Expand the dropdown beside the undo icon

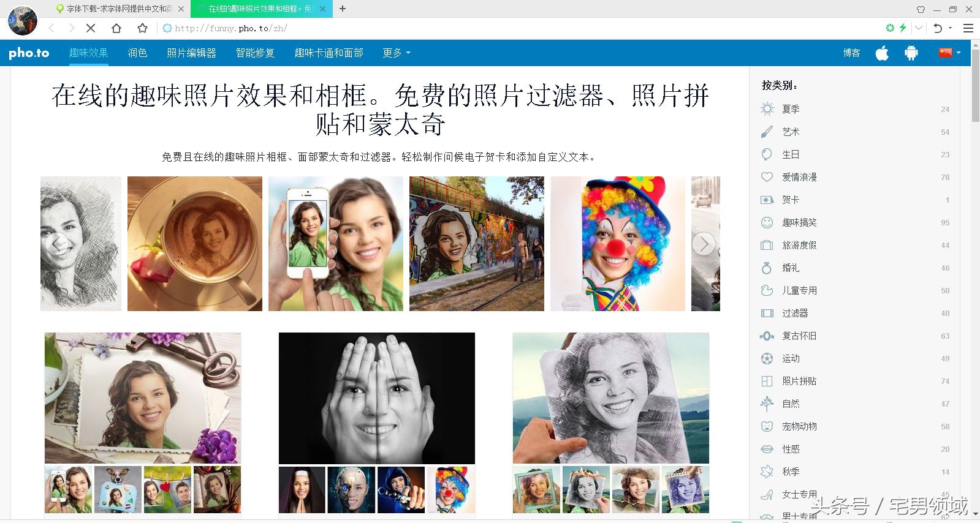(x=951, y=28)
